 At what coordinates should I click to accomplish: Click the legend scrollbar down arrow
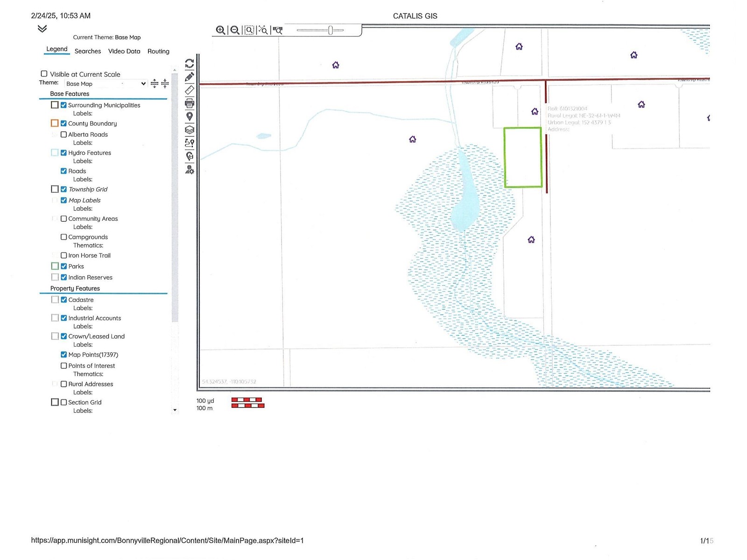point(175,410)
